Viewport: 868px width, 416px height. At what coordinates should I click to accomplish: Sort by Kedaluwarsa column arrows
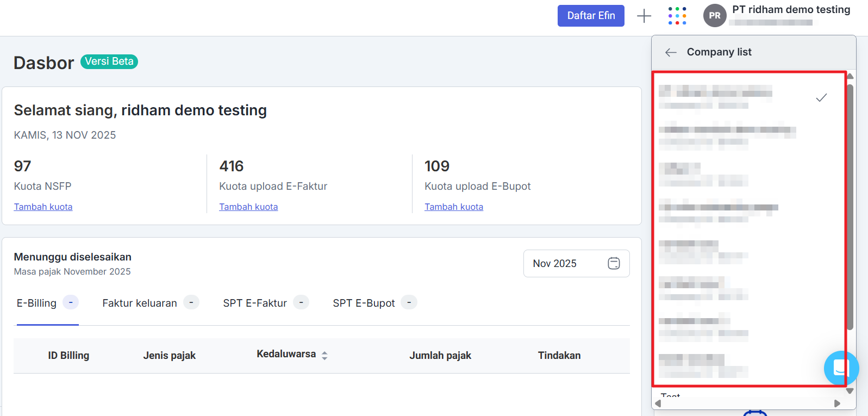click(x=324, y=356)
